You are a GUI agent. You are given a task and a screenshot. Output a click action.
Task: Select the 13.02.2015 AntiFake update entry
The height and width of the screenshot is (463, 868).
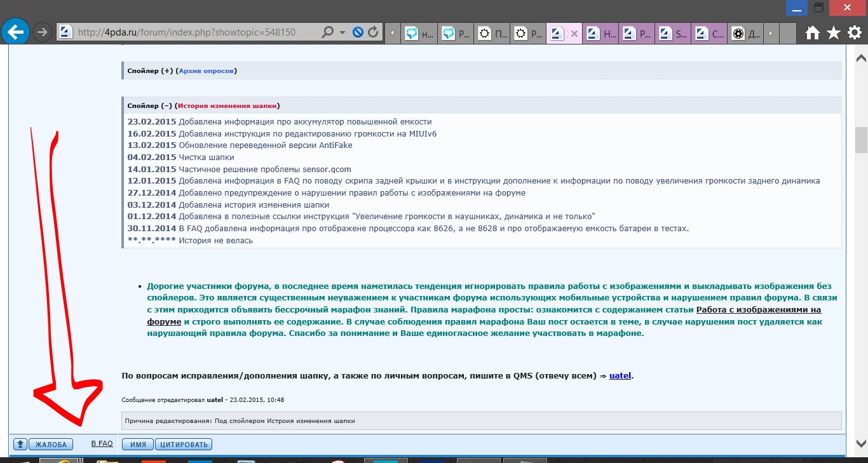[x=240, y=145]
